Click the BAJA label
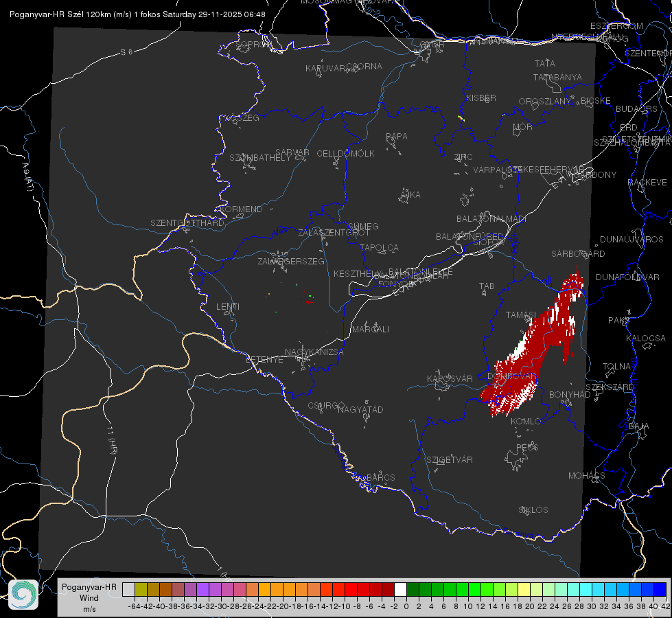Image resolution: width=672 pixels, height=618 pixels. (x=639, y=426)
